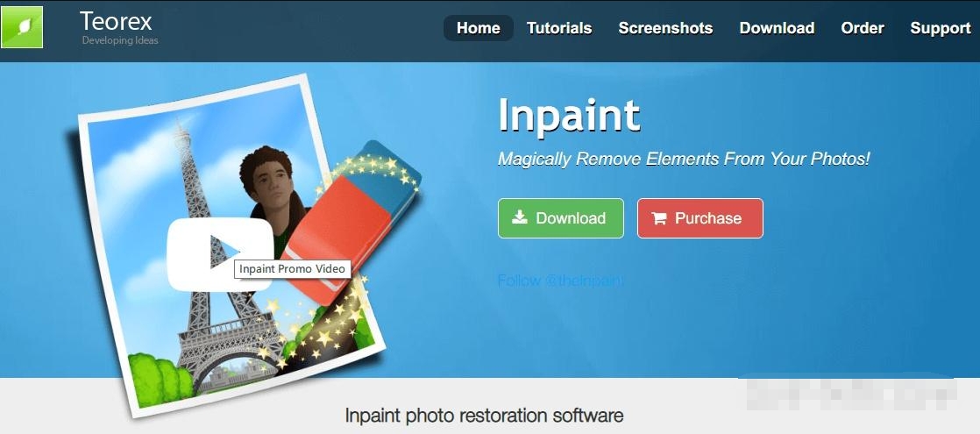Open the Support page

(940, 28)
